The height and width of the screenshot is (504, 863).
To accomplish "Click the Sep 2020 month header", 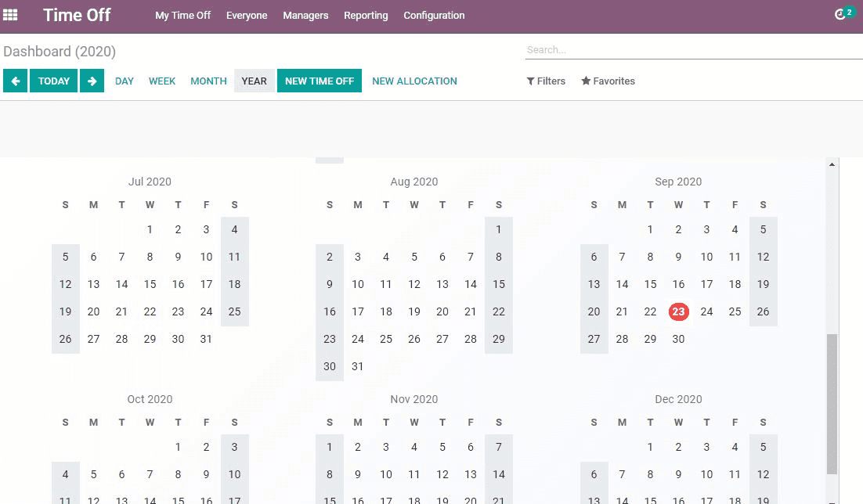I will (x=678, y=182).
